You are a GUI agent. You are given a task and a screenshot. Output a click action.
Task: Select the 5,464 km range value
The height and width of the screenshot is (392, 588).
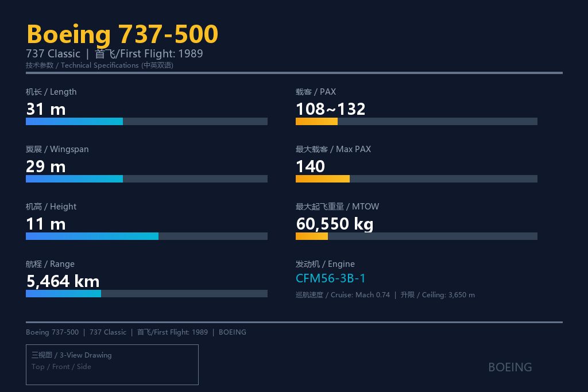[63, 281]
